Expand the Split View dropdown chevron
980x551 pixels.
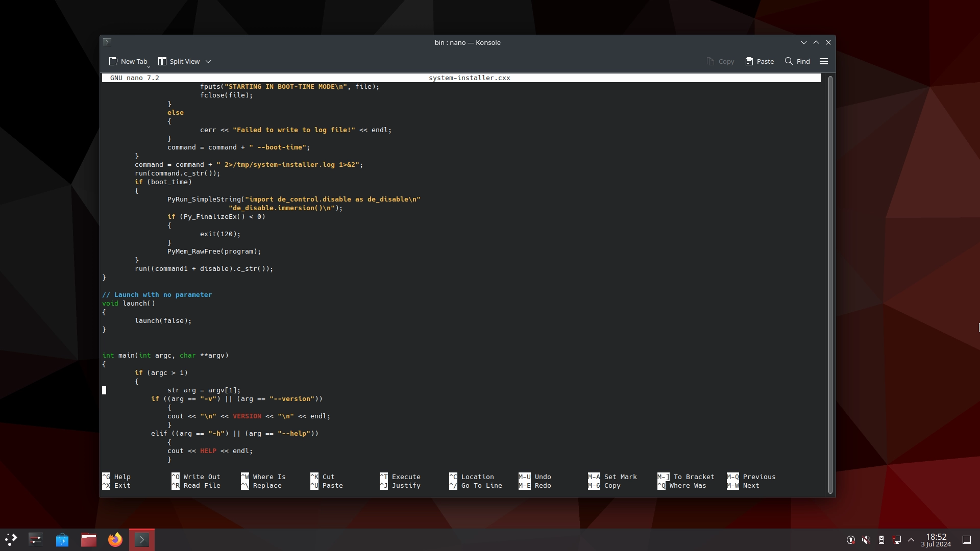(208, 61)
